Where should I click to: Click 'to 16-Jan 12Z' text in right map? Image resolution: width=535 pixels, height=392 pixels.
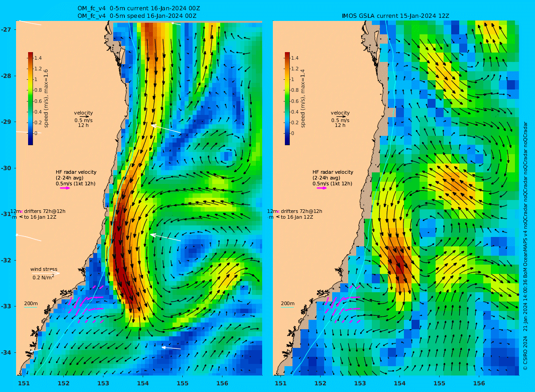pos(297,217)
